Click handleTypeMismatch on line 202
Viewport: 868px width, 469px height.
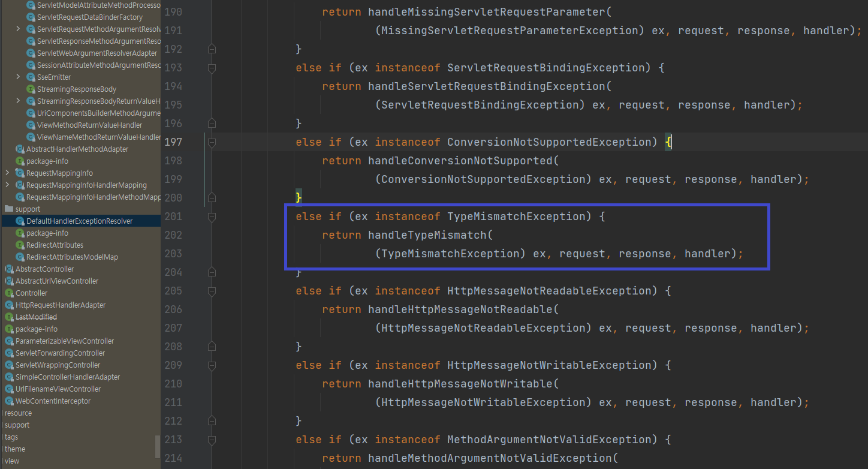(x=427, y=235)
